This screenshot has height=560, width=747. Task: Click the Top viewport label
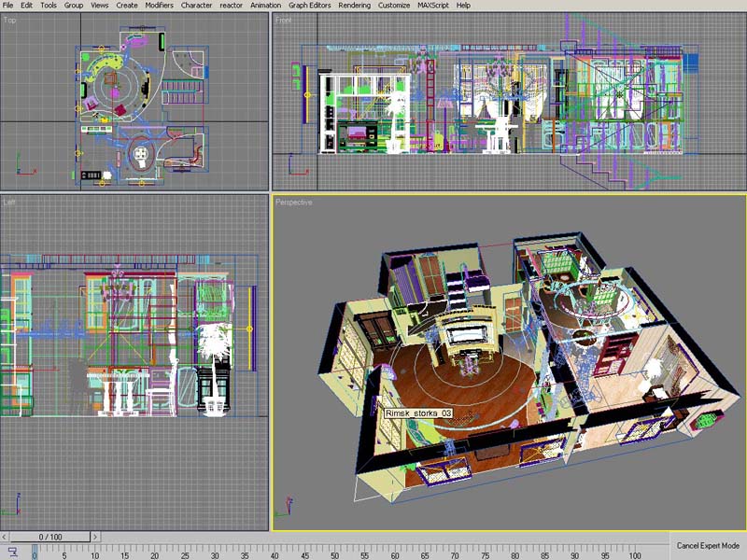coord(8,19)
